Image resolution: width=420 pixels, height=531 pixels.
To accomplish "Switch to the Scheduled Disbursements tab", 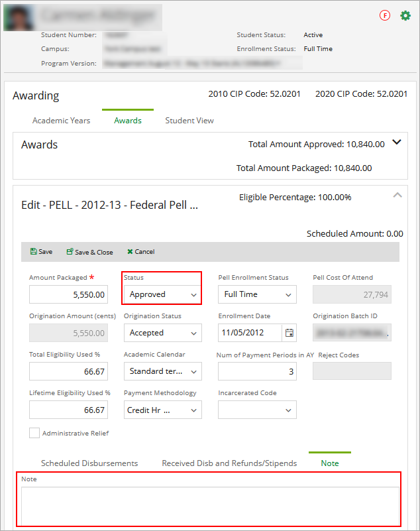I will 89,463.
